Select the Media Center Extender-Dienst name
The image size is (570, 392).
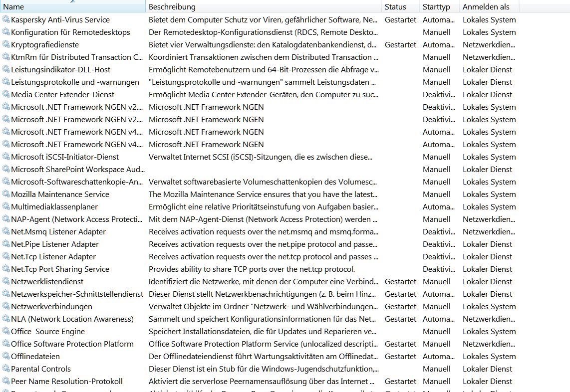(x=62, y=94)
